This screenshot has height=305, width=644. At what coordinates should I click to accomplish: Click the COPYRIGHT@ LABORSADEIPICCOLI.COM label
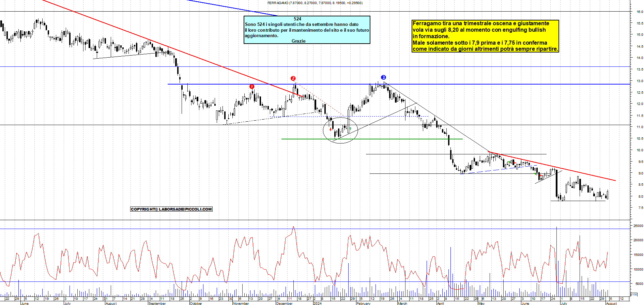coord(171,209)
